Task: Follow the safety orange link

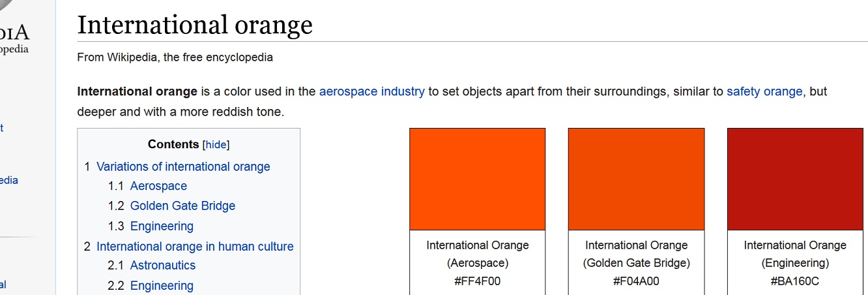Action: pyautogui.click(x=764, y=91)
